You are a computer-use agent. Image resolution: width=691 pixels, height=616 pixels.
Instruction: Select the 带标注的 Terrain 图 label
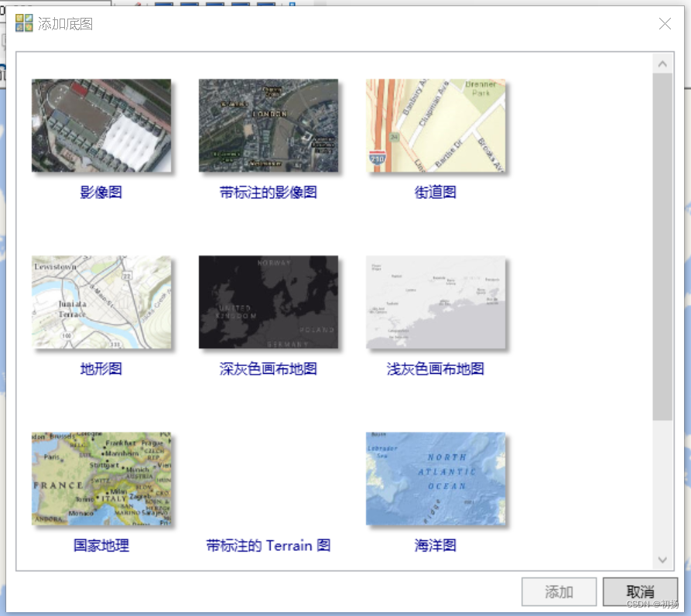(268, 546)
